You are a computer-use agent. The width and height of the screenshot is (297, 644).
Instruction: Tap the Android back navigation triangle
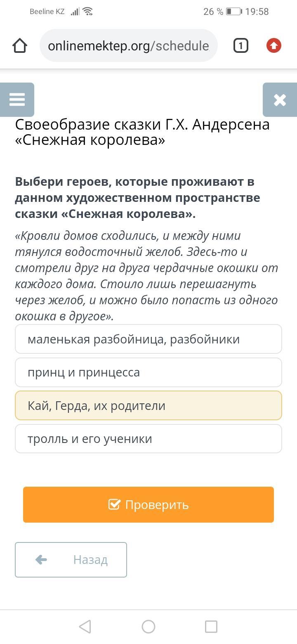coord(85,627)
